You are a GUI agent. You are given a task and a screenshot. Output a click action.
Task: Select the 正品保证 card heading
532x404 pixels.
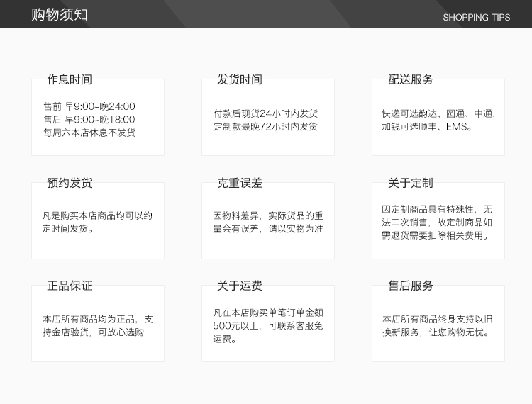[70, 286]
